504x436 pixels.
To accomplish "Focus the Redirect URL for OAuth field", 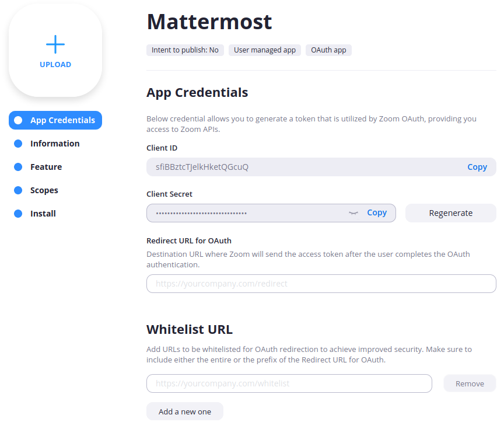I will [321, 284].
